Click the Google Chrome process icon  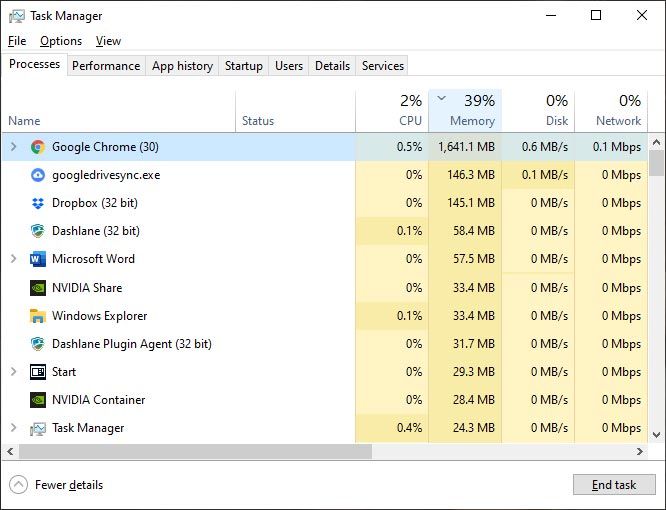[38, 147]
